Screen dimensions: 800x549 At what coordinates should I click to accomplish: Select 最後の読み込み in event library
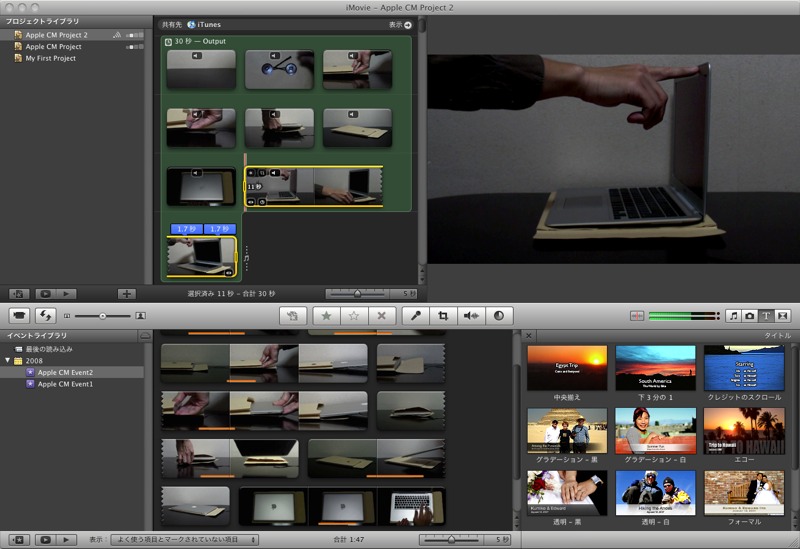[x=72, y=349]
